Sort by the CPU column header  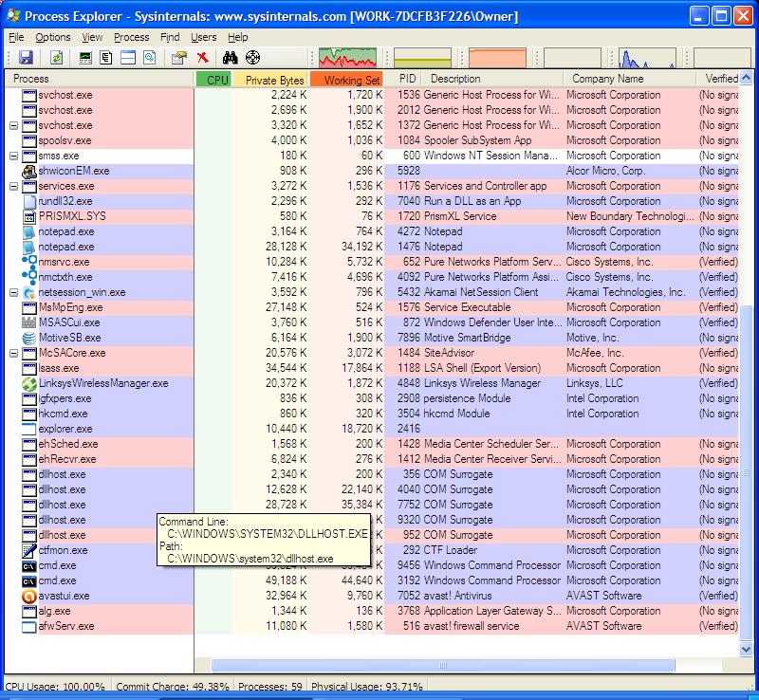[213, 79]
